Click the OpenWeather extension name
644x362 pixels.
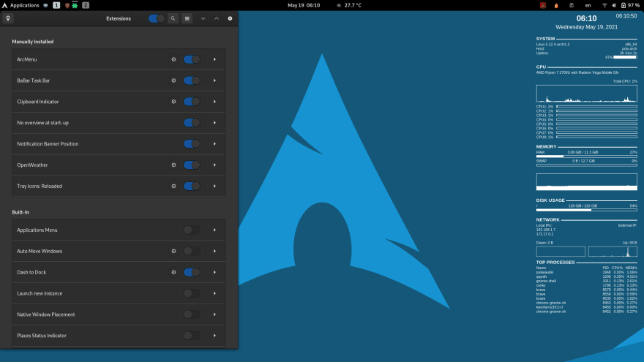coord(32,165)
